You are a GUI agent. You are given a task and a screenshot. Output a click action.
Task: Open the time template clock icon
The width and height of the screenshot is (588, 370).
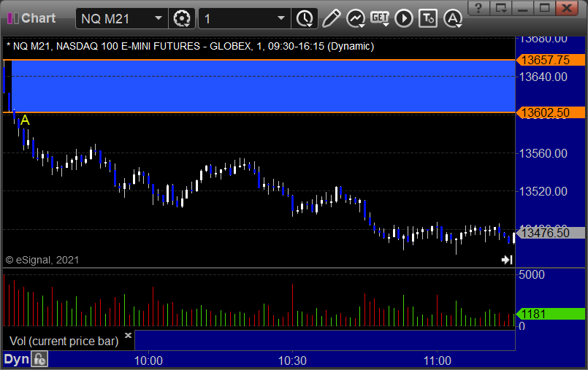click(x=305, y=18)
